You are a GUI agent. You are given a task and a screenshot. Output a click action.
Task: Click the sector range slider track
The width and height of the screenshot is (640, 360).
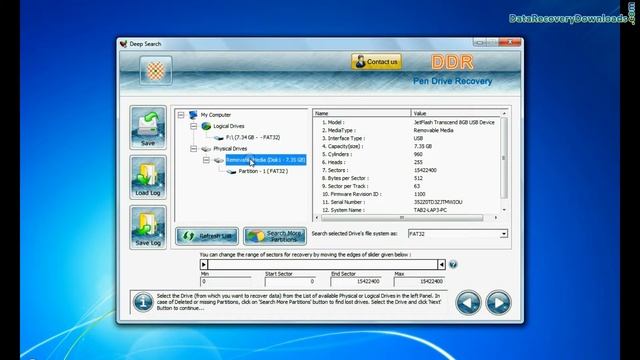click(322, 264)
